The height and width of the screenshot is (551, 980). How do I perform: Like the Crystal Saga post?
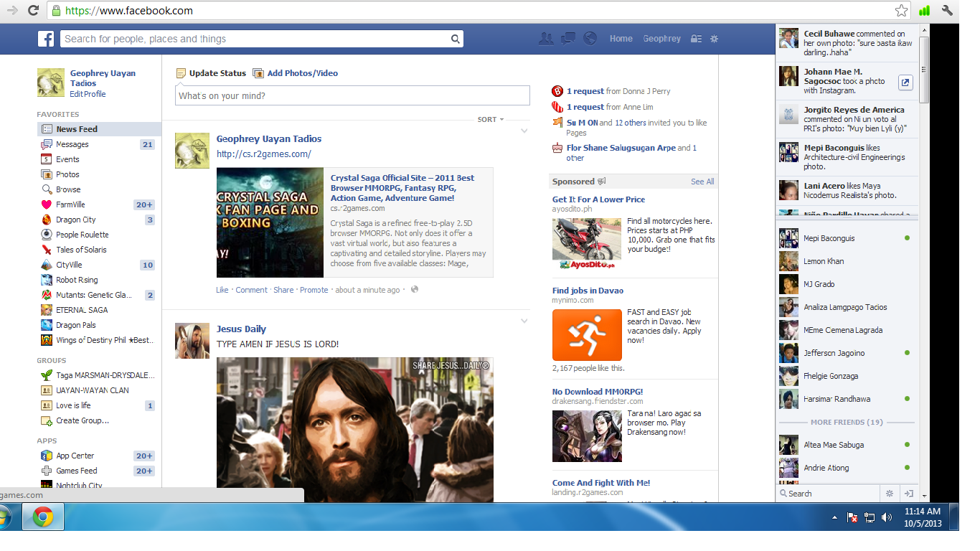pos(222,290)
